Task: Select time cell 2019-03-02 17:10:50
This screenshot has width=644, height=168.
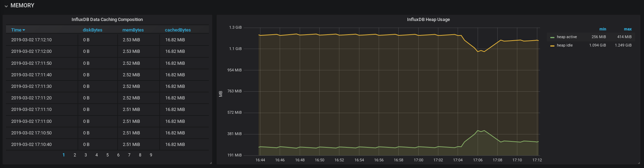Action: pyautogui.click(x=31, y=133)
